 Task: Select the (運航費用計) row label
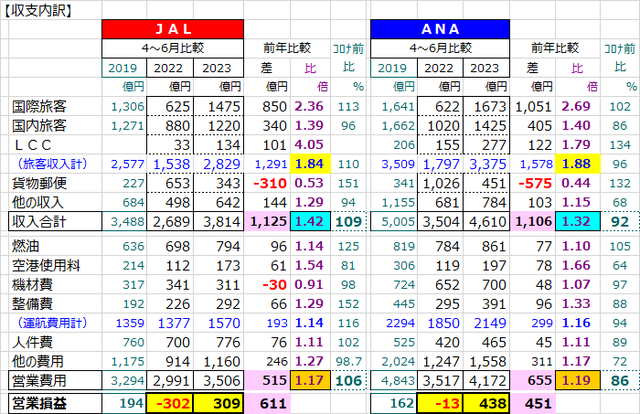(x=52, y=323)
